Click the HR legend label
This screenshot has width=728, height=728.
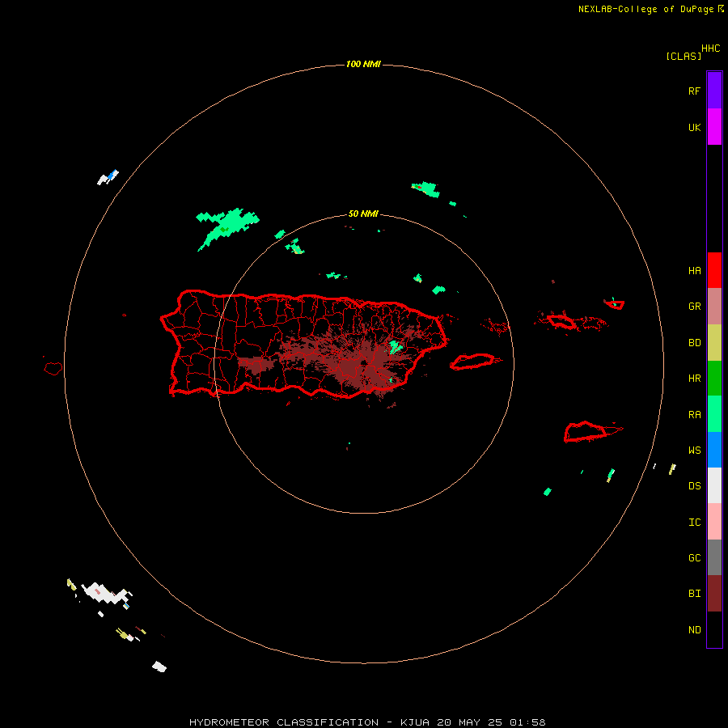[694, 379]
